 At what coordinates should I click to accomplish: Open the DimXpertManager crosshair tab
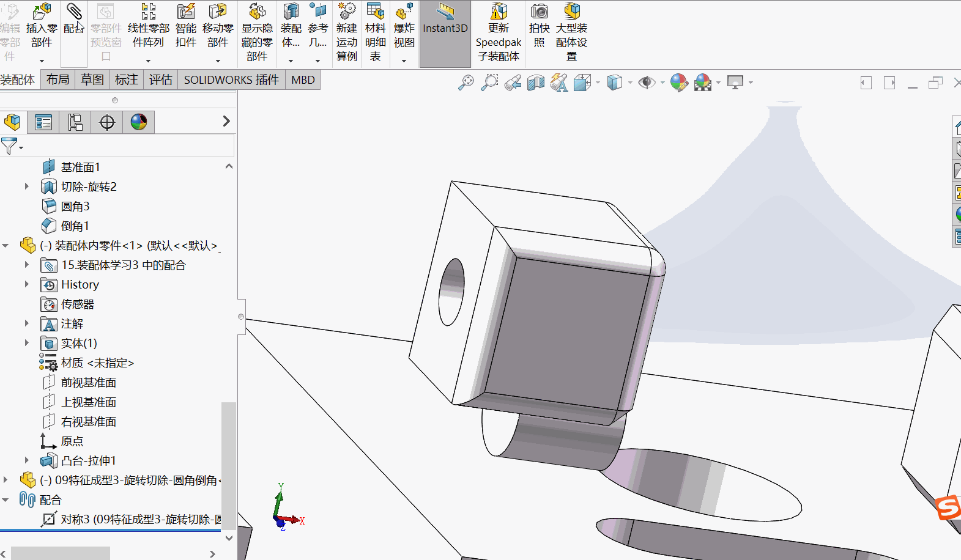pos(107,122)
